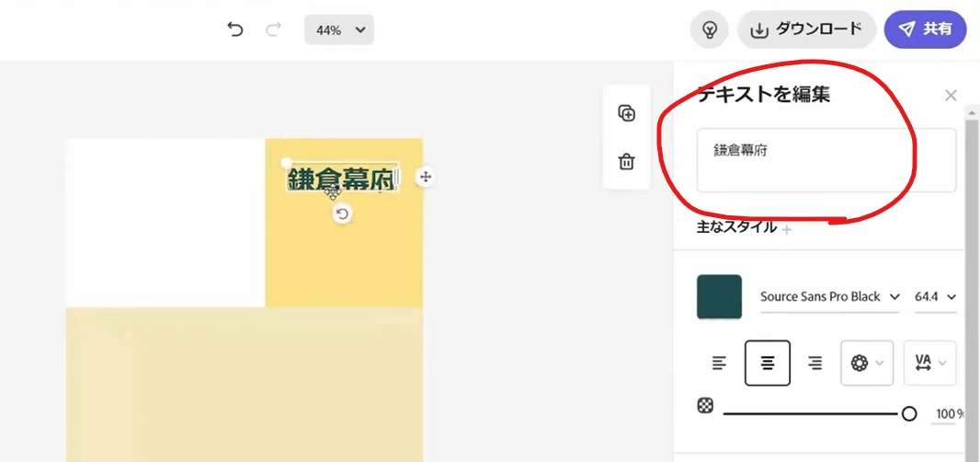The image size is (980, 462).
Task: Align text to the left
Action: coord(720,363)
